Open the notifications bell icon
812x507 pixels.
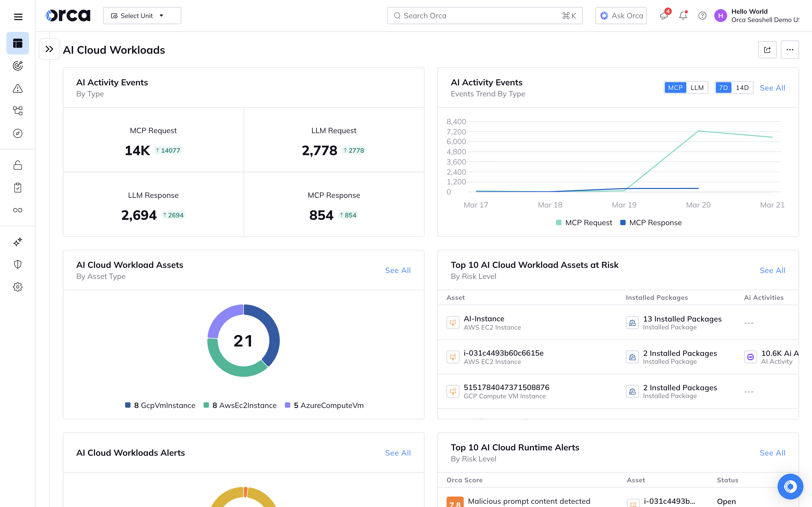683,15
